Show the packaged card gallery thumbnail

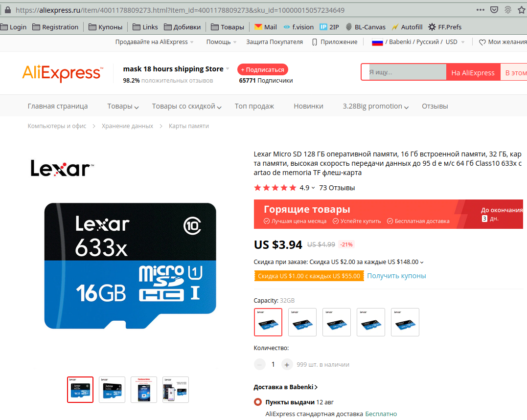[x=143, y=390]
